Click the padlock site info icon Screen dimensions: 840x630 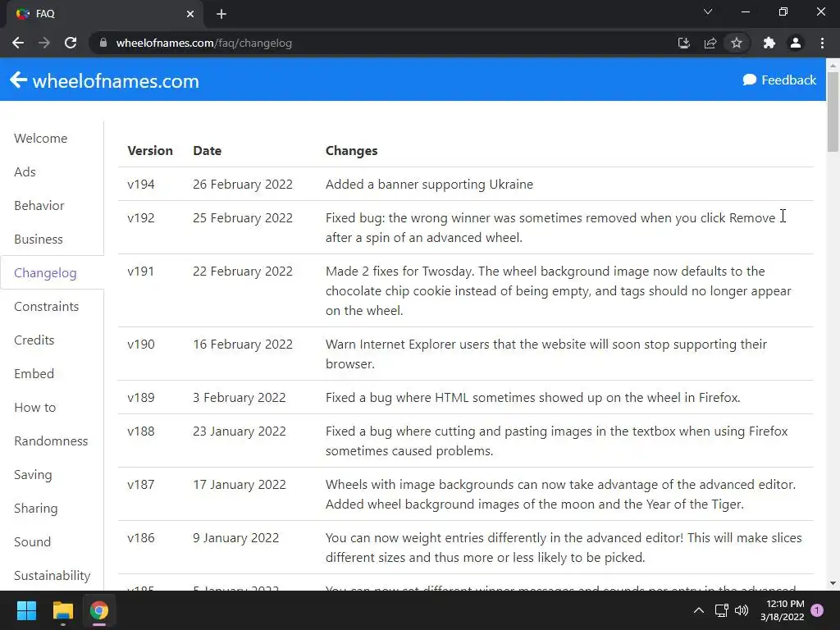click(103, 43)
